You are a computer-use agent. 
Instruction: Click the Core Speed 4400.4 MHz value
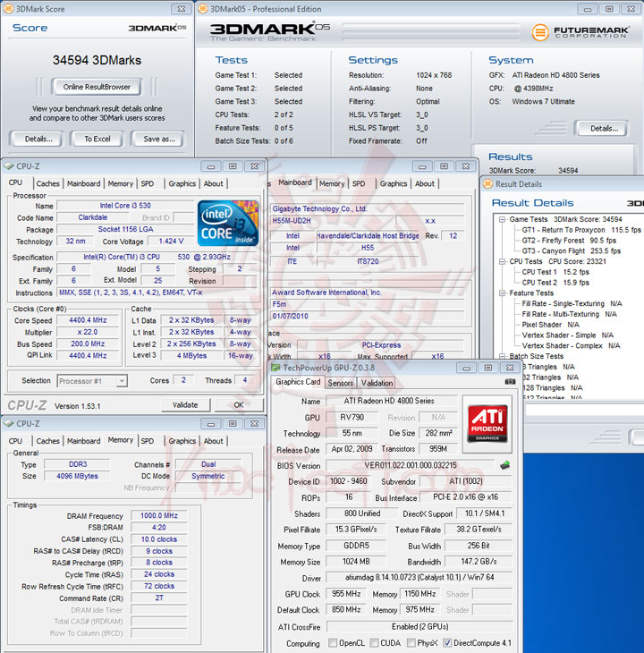(x=88, y=320)
